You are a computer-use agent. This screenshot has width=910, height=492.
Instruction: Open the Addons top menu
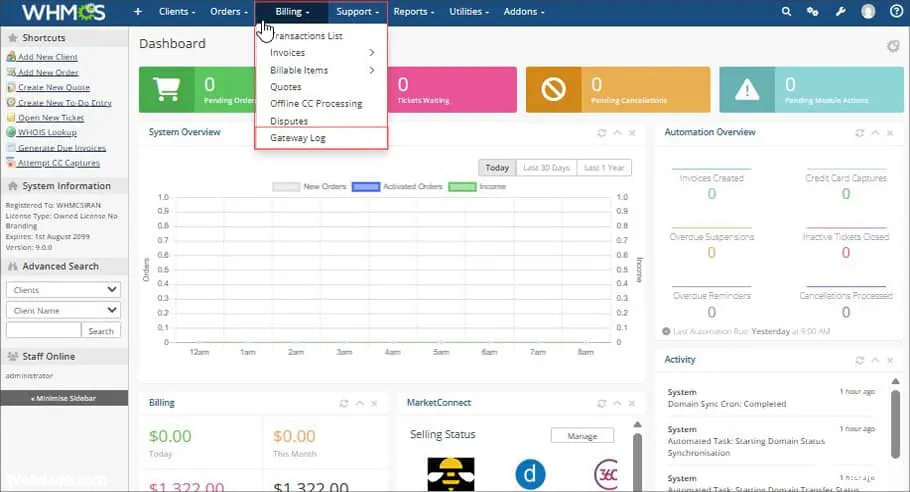524,12
